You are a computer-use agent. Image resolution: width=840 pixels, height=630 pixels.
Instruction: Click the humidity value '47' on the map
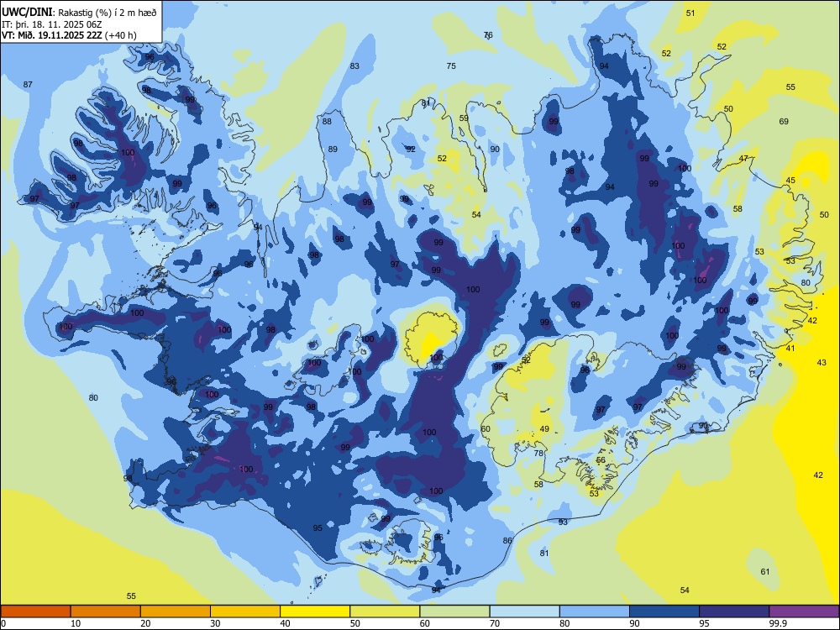coord(743,158)
